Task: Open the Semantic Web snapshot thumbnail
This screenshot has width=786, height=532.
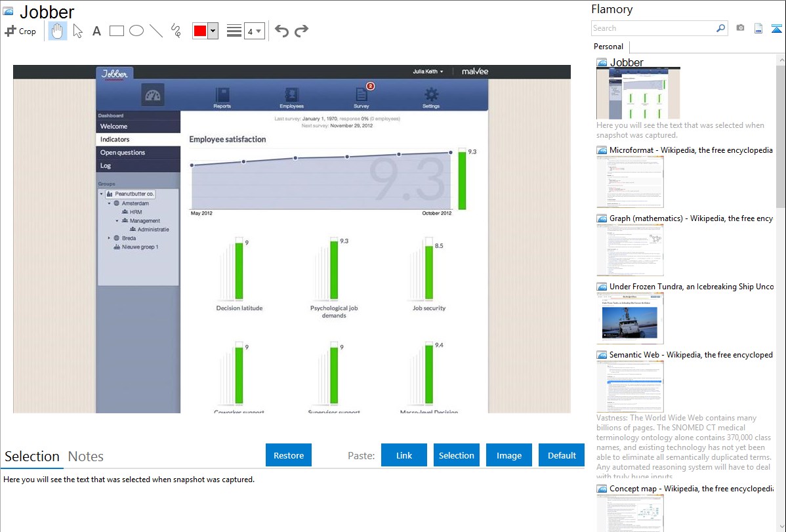Action: 630,386
